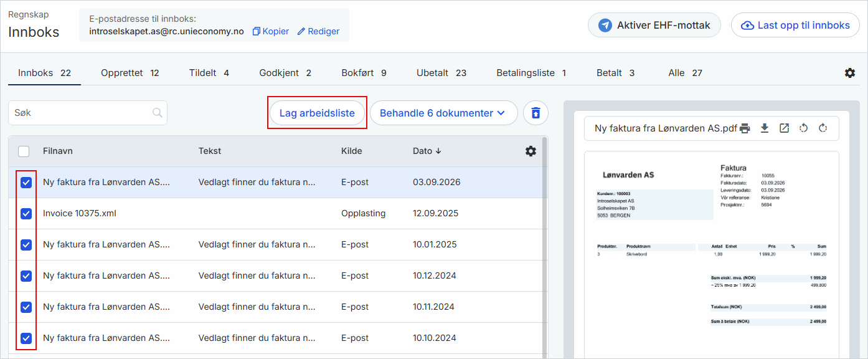Open the PDF in a new window
The height and width of the screenshot is (359, 868).
pos(785,128)
